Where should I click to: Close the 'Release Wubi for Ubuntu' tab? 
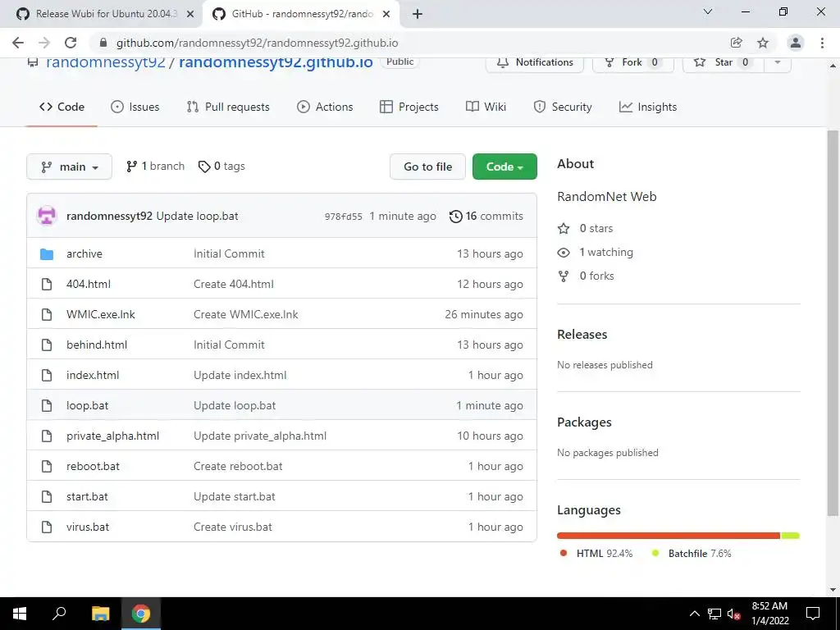(x=190, y=14)
